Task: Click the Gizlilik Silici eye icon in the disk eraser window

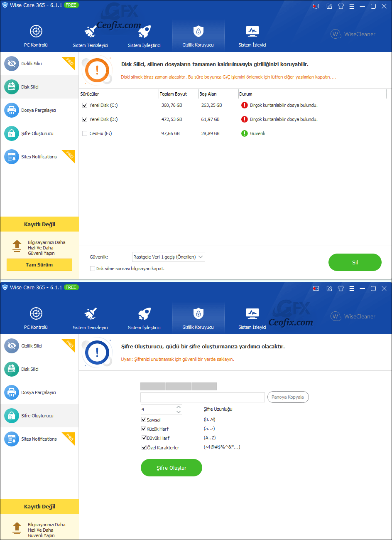Action: 12,64
